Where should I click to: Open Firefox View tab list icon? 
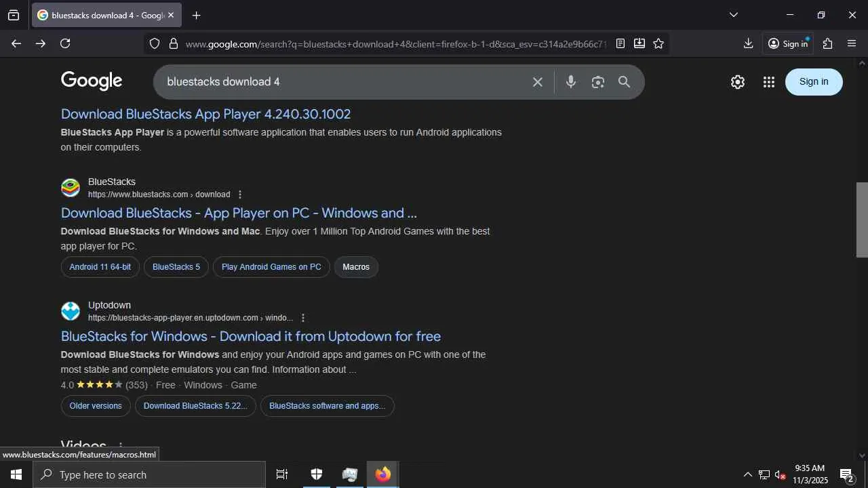point(14,15)
